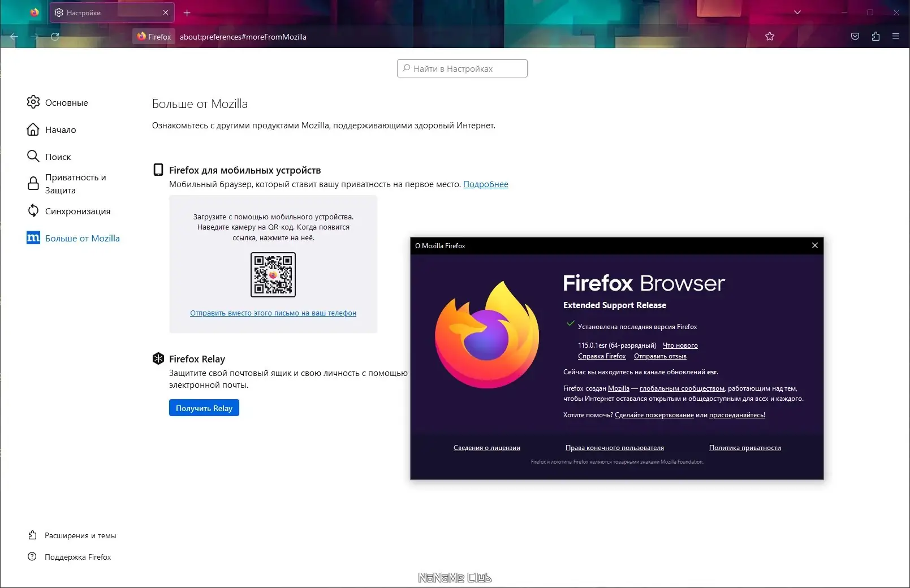Click the Синхронизация sync icon in sidebar
This screenshot has width=910, height=588.
pos(33,210)
